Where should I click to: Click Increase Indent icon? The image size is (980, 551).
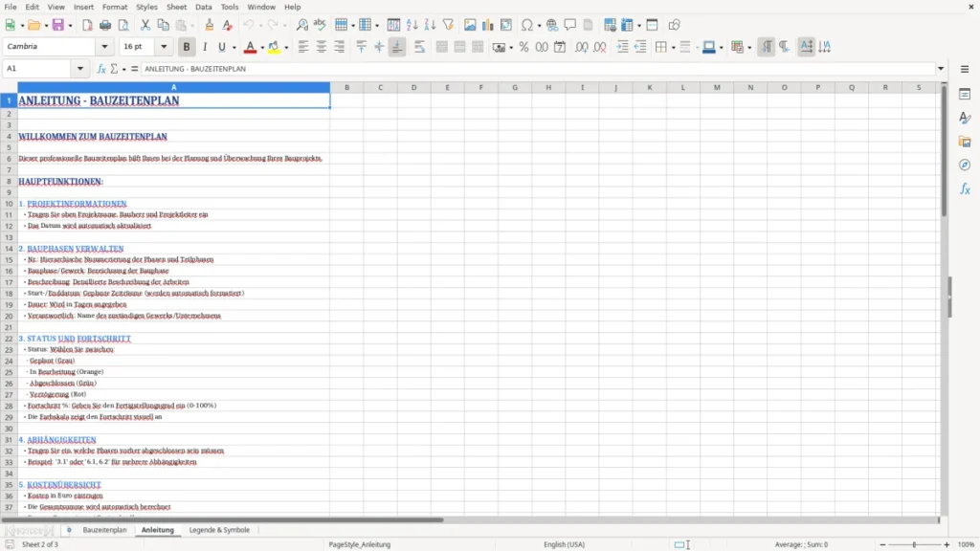coord(622,47)
